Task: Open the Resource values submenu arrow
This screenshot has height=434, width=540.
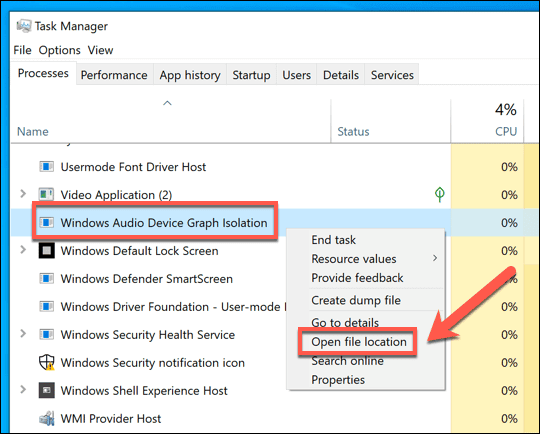Action: (435, 258)
